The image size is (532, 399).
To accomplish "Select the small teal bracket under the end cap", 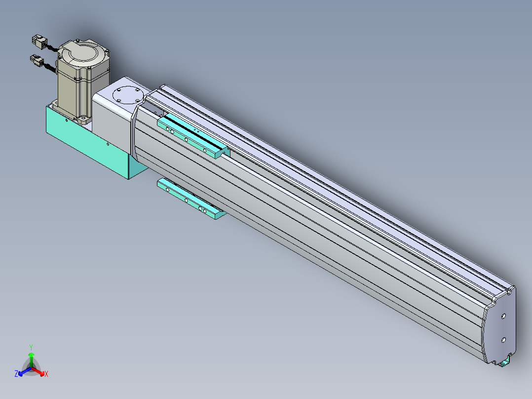I will pos(504,362).
